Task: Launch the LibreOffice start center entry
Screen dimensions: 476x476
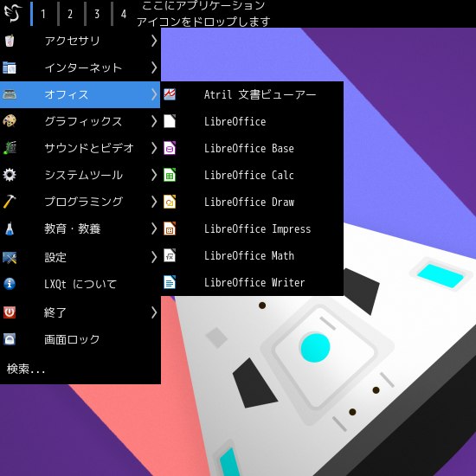Action: pos(252,121)
